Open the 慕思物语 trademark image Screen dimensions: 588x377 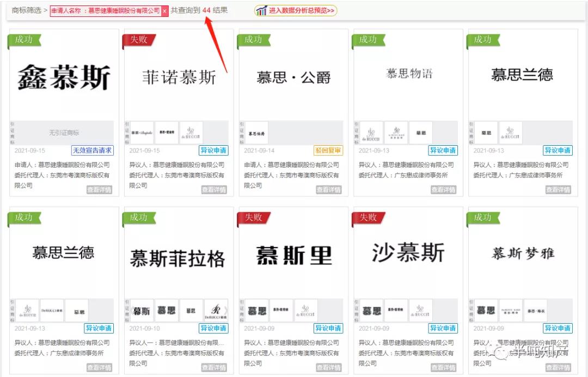[x=409, y=73]
